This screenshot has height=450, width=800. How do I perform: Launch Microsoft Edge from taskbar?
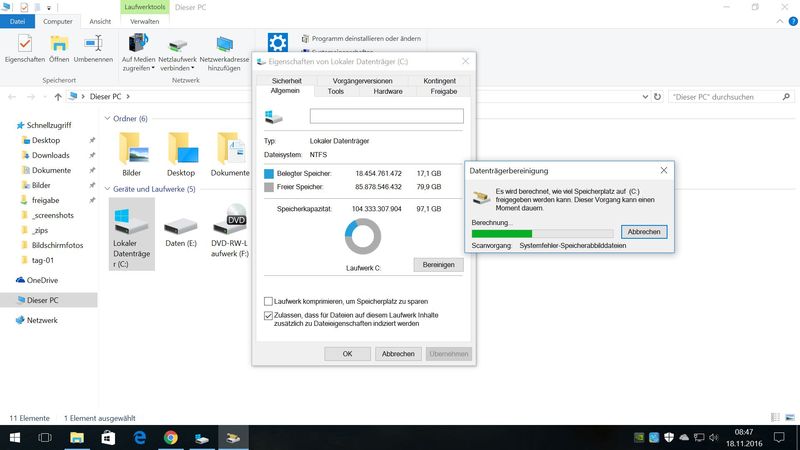tap(139, 438)
